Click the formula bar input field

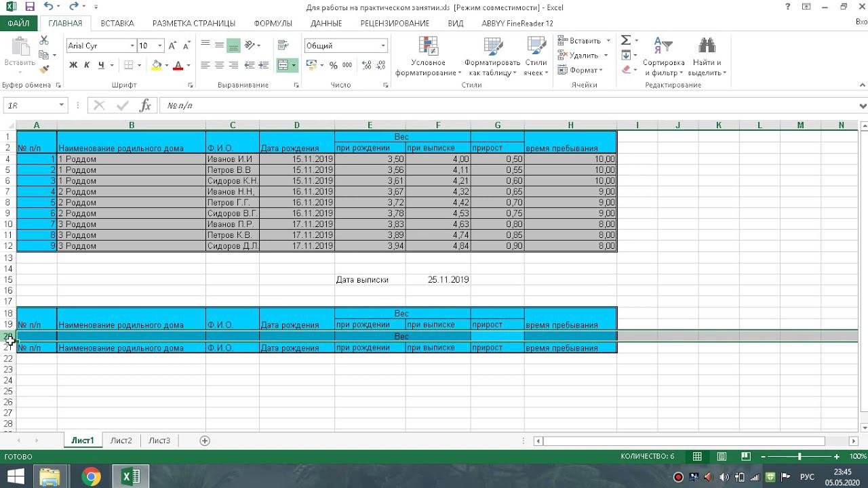click(x=509, y=106)
